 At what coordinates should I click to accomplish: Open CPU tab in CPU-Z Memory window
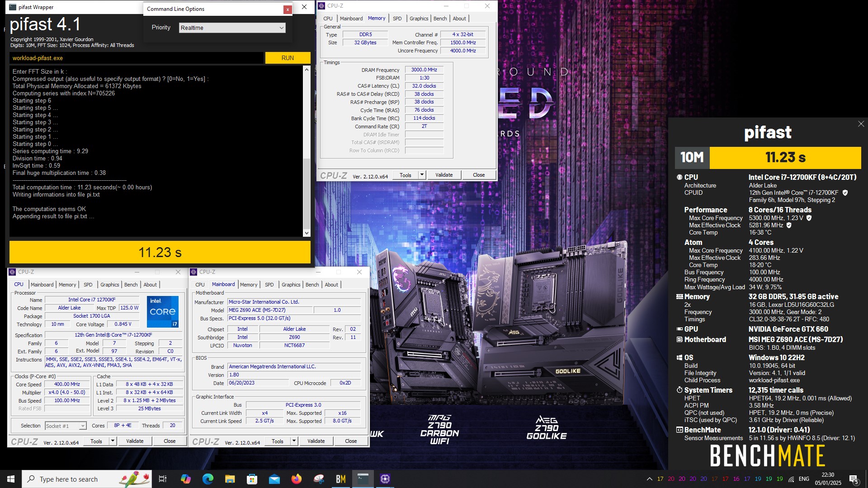pos(328,19)
